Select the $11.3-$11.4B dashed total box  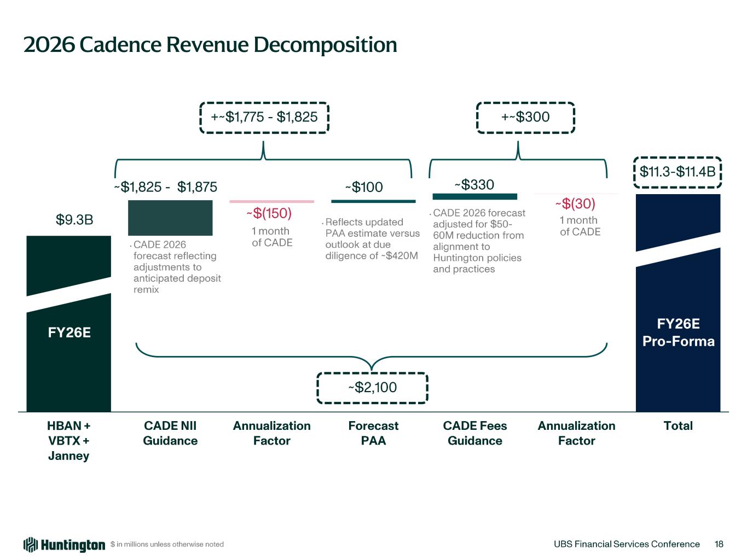pyautogui.click(x=677, y=172)
